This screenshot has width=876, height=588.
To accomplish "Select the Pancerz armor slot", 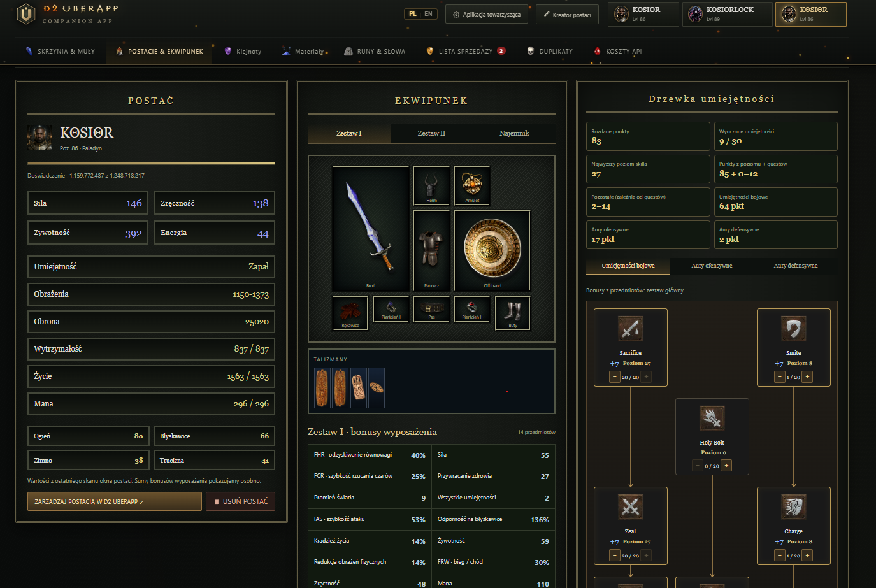I will click(431, 250).
